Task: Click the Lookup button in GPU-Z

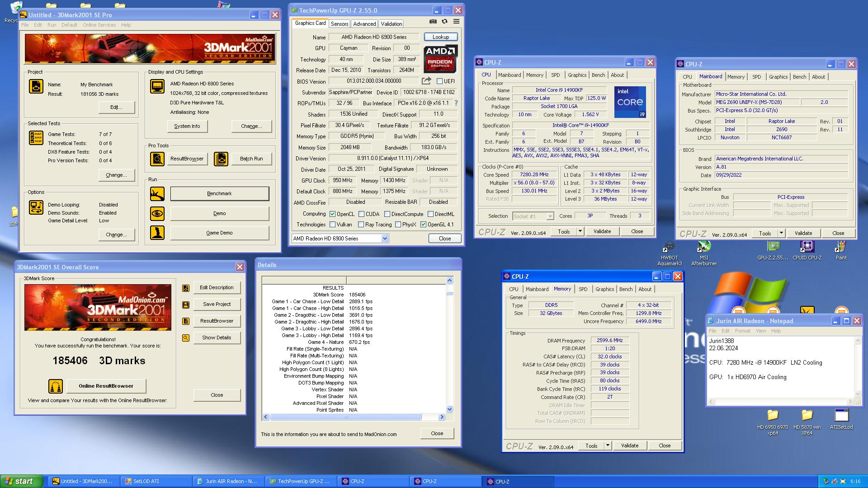Action: point(441,37)
